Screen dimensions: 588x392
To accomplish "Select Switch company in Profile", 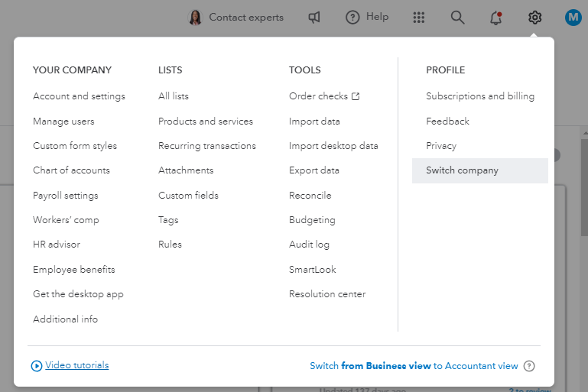I will 462,170.
